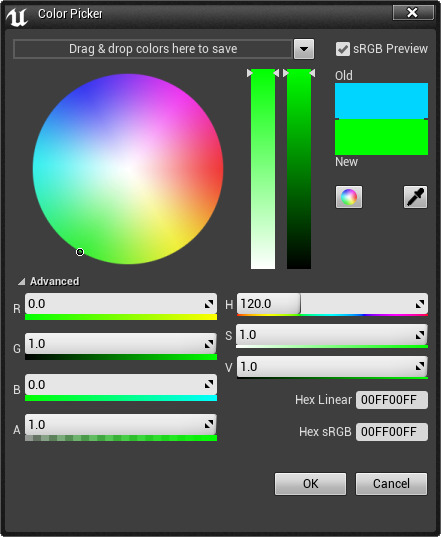Click the New green color swatch

[x=381, y=137]
